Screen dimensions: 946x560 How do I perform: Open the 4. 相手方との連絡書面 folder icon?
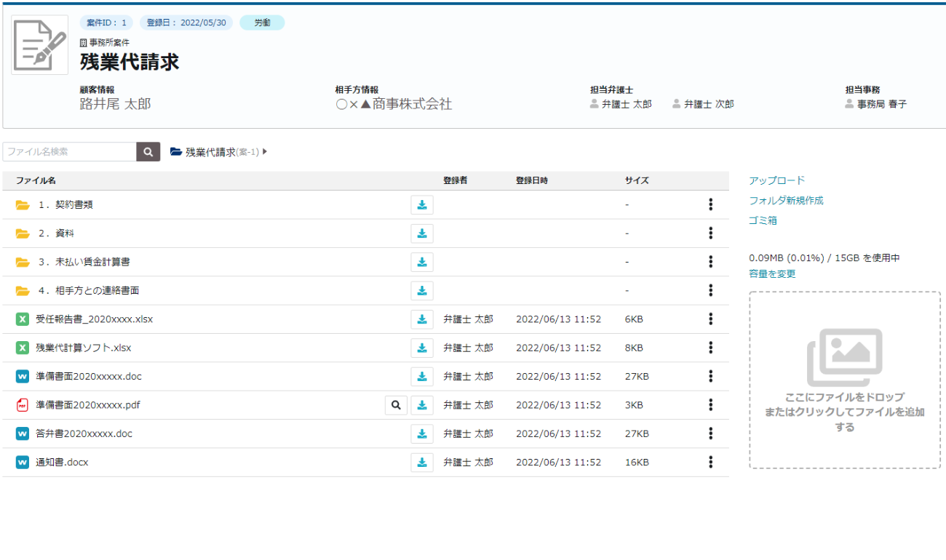[23, 291]
